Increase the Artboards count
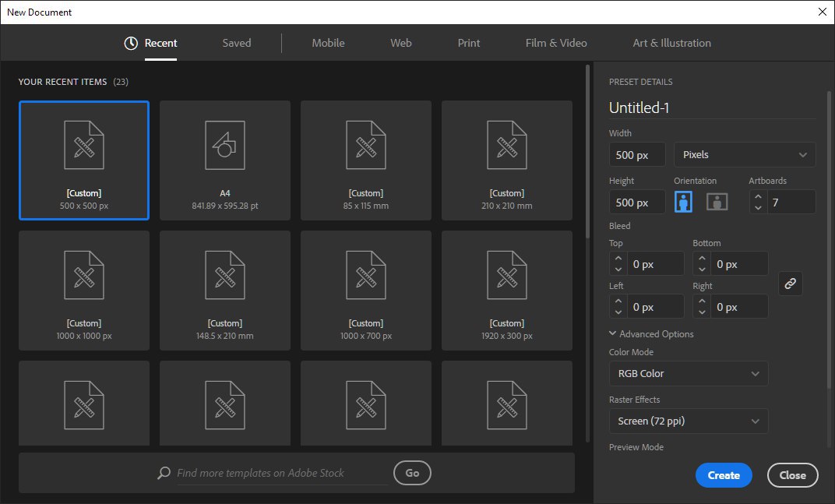This screenshot has height=504, width=835. tap(759, 196)
